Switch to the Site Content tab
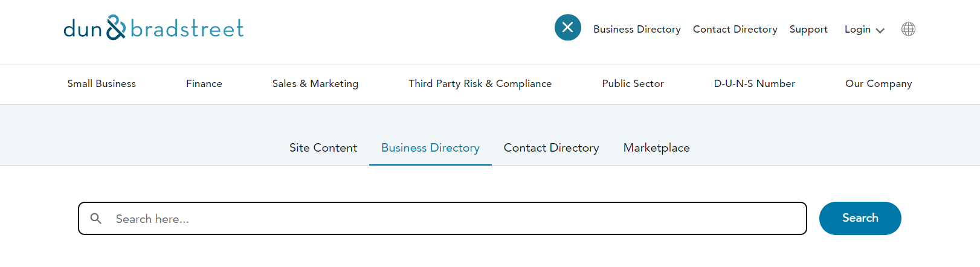The image size is (980, 267). pyautogui.click(x=323, y=147)
